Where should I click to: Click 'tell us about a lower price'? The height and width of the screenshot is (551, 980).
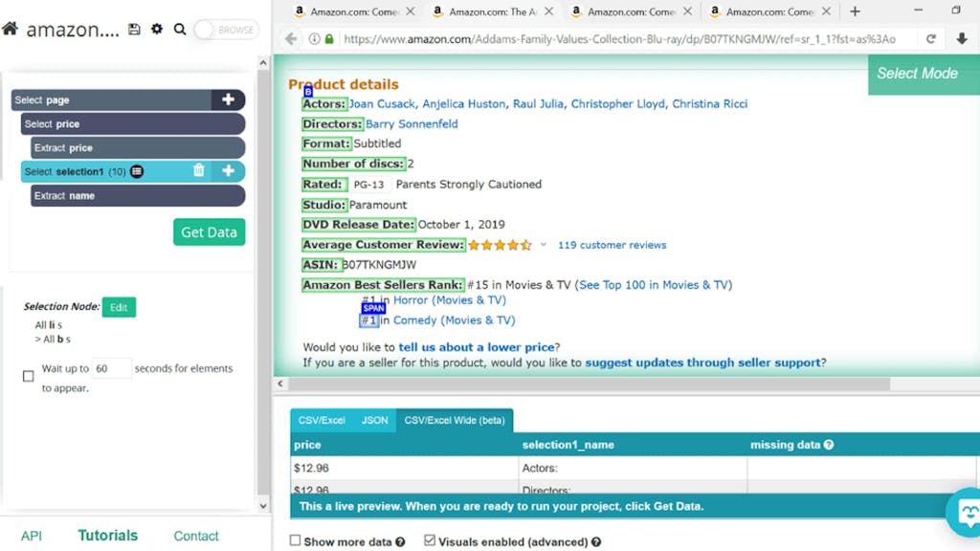477,347
